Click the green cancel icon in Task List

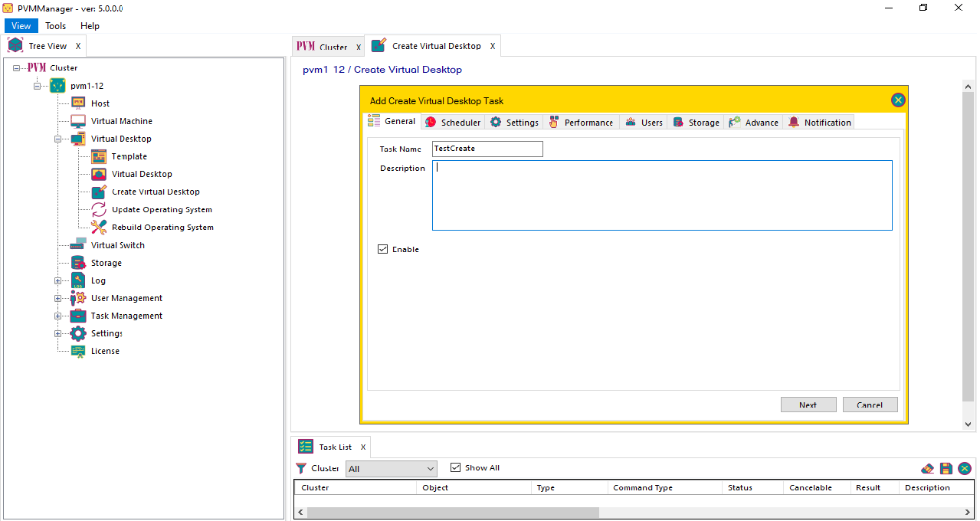pos(965,468)
